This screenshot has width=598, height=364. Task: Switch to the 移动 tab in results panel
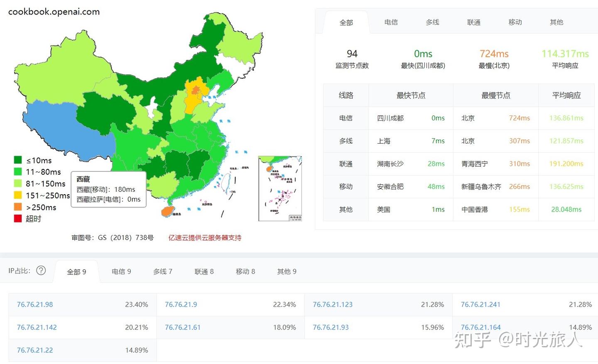pos(515,22)
